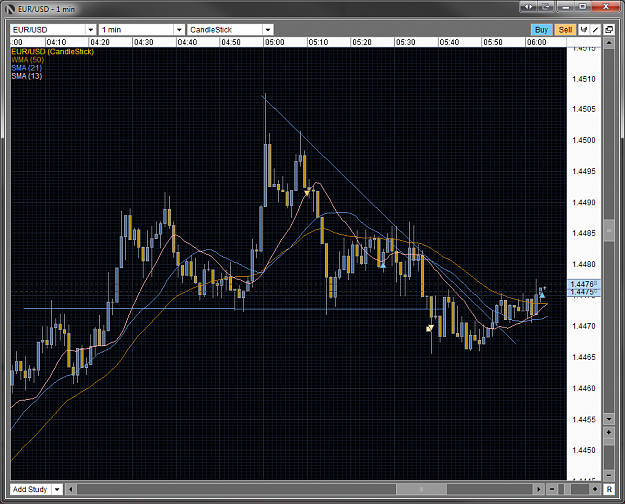Click the vertical scrollbar down arrow
The height and width of the screenshot is (504, 625).
point(609,419)
